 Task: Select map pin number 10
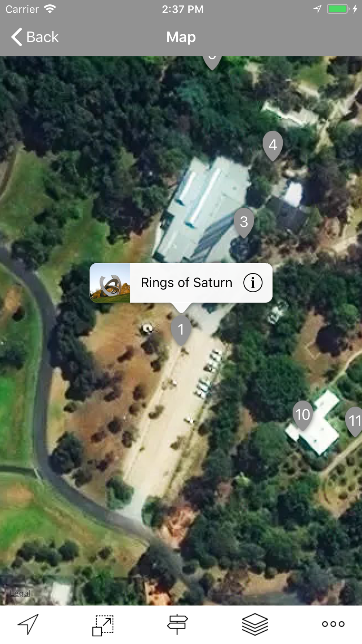[303, 415]
